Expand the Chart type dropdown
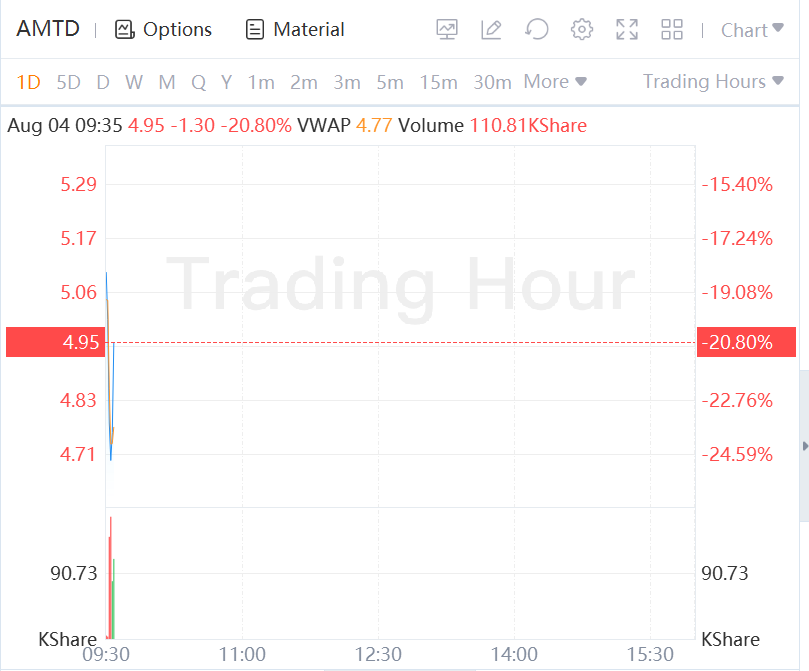 pyautogui.click(x=752, y=30)
